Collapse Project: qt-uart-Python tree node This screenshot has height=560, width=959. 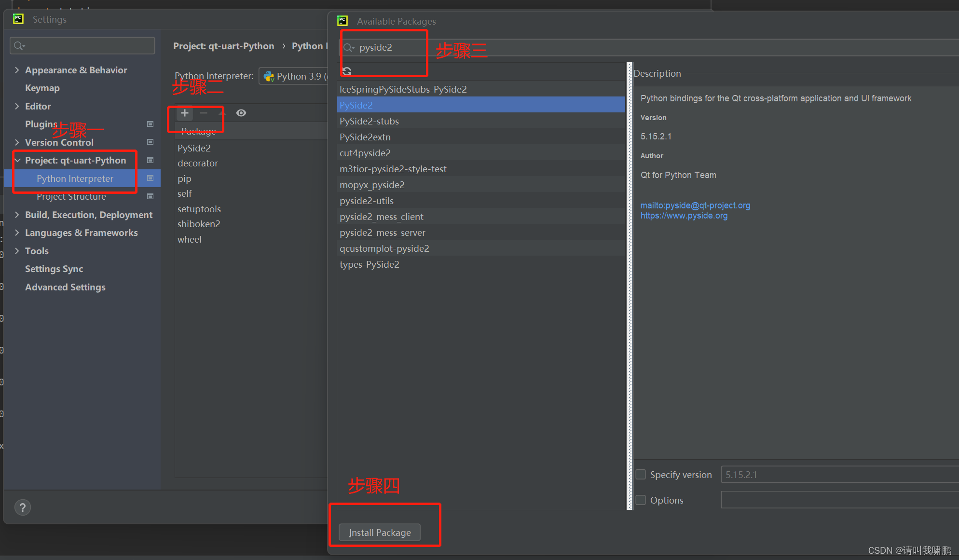17,160
